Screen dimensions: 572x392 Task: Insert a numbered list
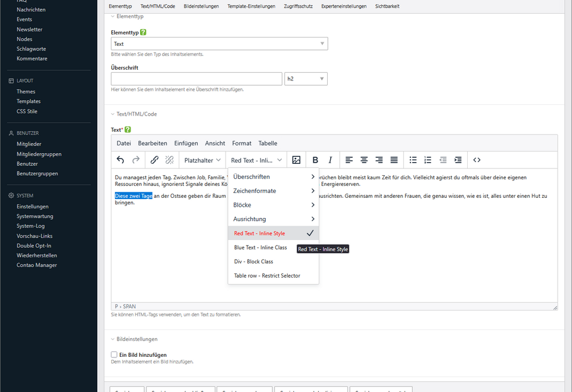tap(428, 160)
